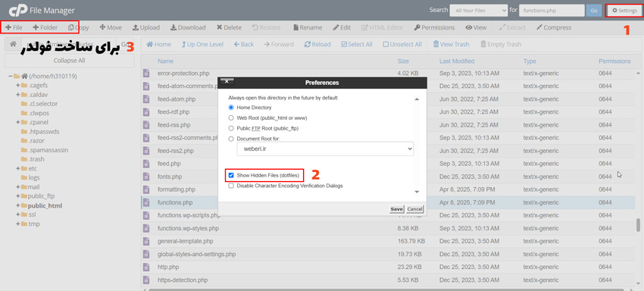The image size is (644, 291).
Task: Expand the .cagefs folder
Action: [x=18, y=85]
